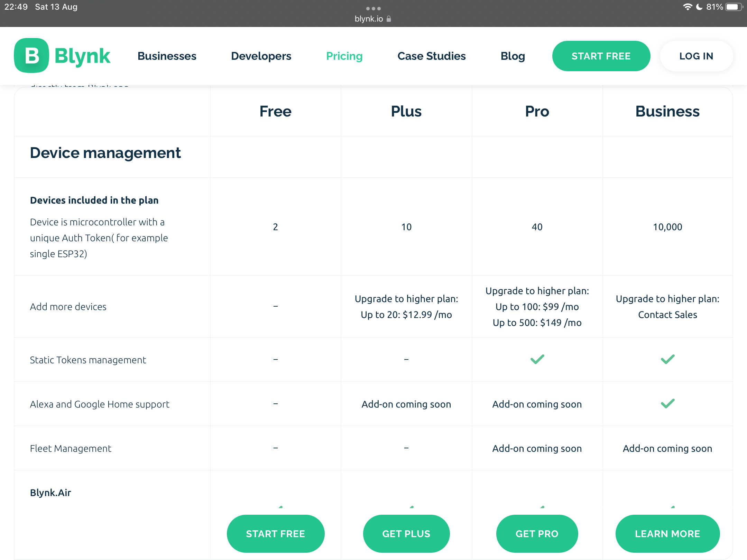Tap the three dots multitasking icon
Image resolution: width=747 pixels, height=560 pixels.
click(x=373, y=8)
